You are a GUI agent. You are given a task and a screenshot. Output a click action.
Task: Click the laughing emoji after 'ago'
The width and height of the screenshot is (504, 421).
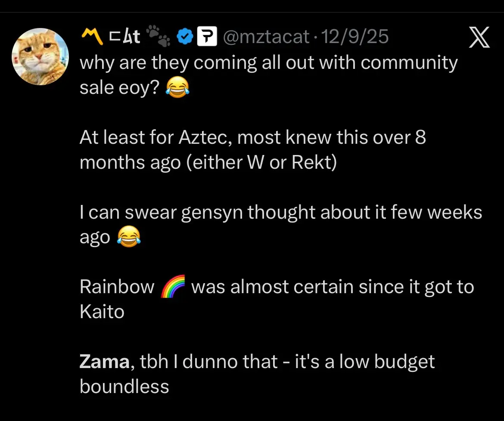coord(128,237)
